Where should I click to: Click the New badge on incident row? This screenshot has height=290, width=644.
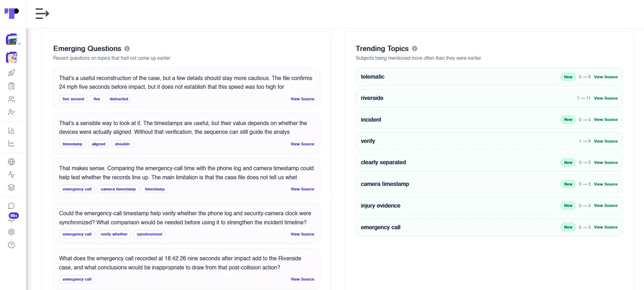(568, 120)
